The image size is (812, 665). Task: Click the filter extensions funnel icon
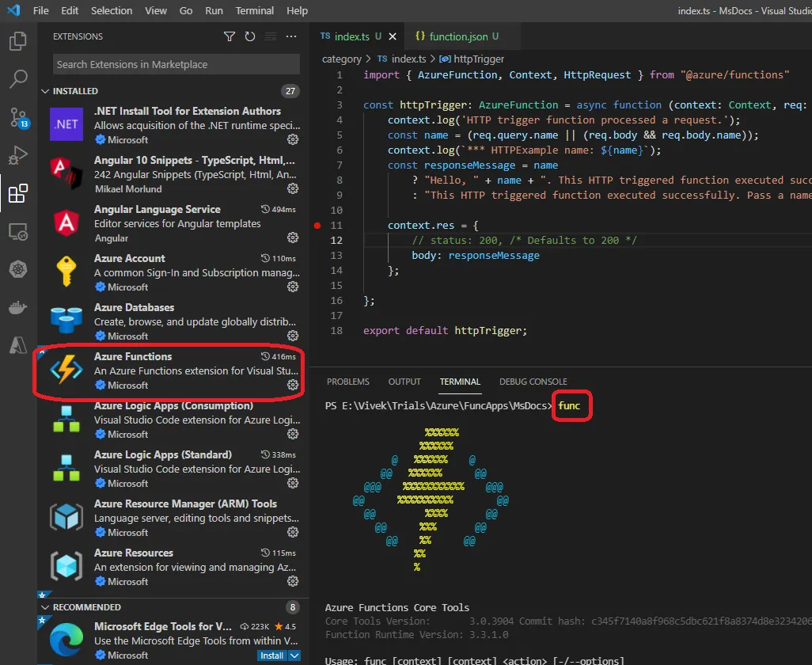(x=230, y=36)
